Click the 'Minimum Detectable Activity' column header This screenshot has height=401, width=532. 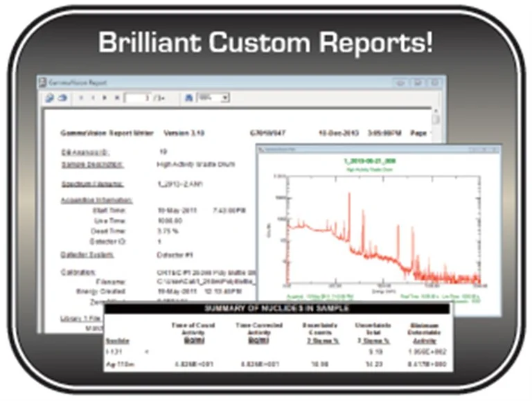pos(425,333)
